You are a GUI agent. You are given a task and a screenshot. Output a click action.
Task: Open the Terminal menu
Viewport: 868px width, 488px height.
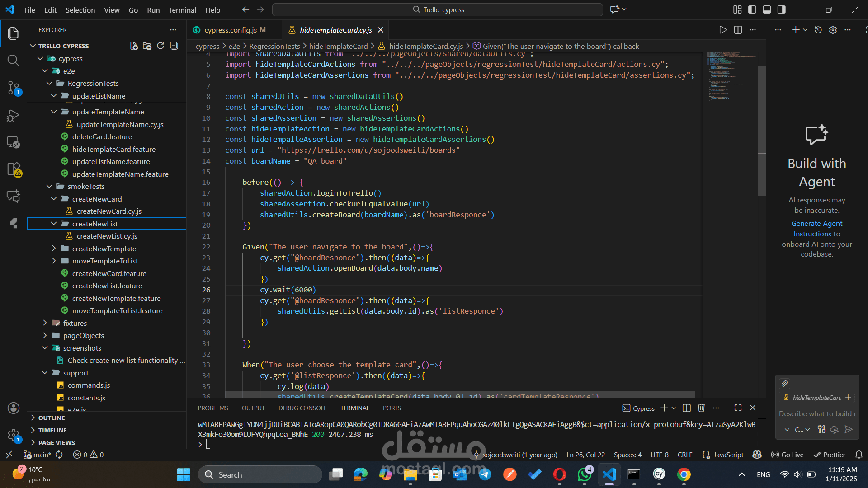tap(182, 10)
